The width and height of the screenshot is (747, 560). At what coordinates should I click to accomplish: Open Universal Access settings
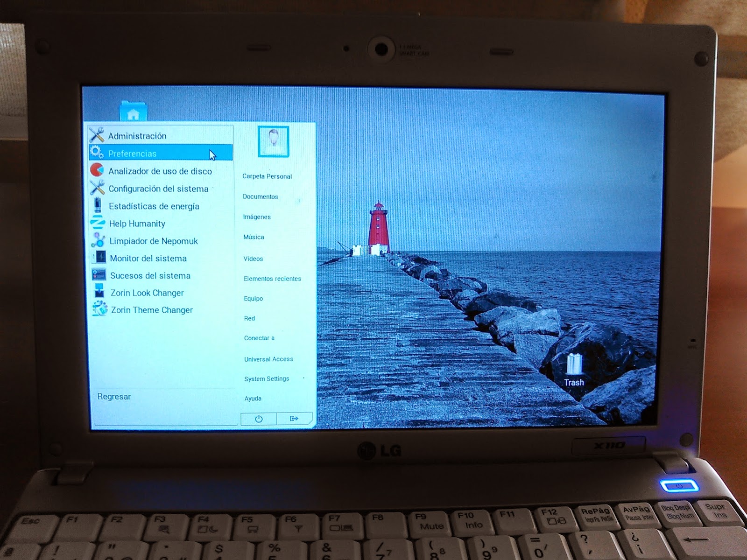pos(268,359)
